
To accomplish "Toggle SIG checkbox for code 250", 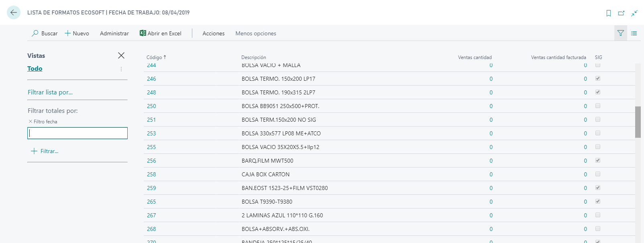I will tap(598, 106).
